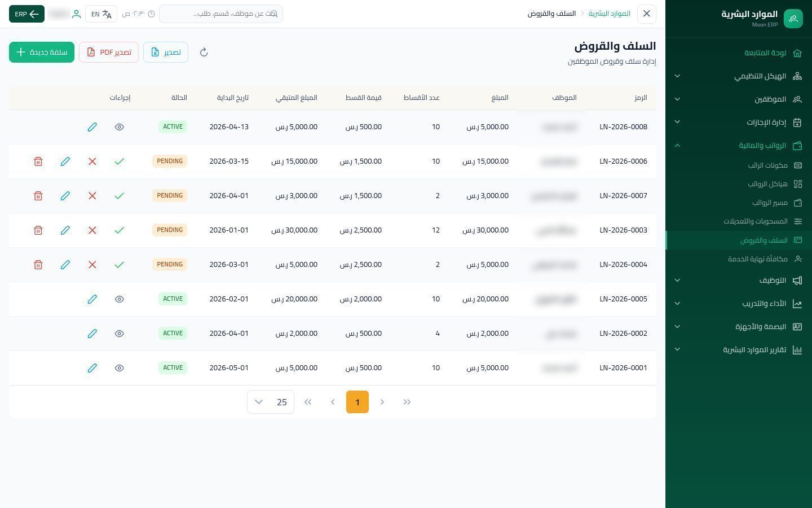This screenshot has width=812, height=508.
Task: Click the تصدير Excel export button
Action: point(166,52)
